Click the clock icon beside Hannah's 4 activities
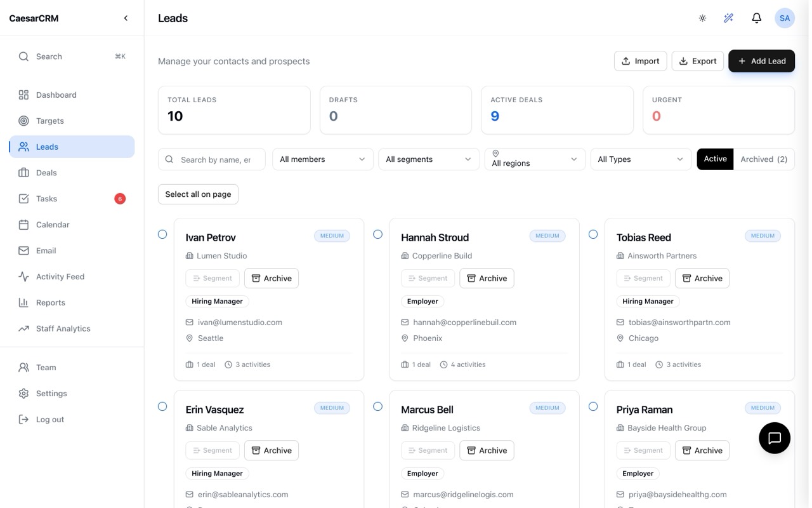The image size is (812, 508). coord(443,364)
